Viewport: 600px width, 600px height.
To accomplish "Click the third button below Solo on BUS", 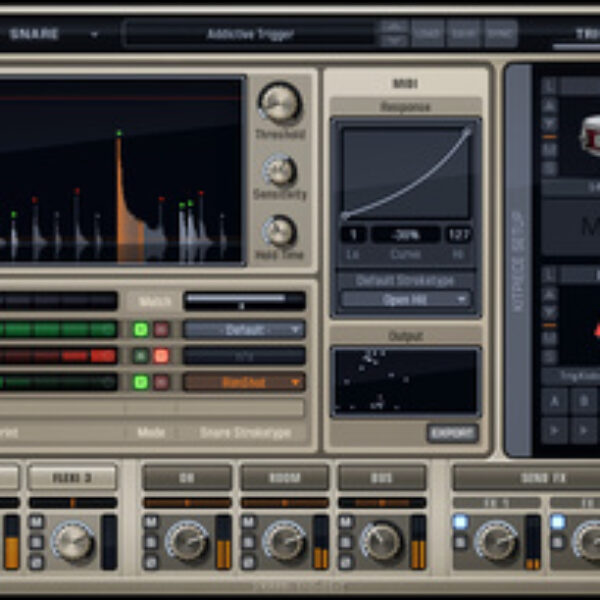I will coord(346,562).
